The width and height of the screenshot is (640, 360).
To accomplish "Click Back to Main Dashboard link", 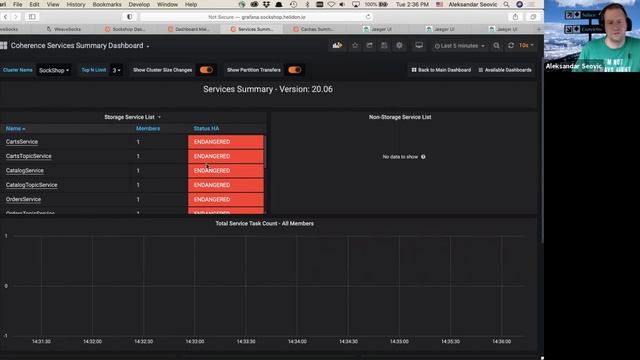I will pyautogui.click(x=441, y=70).
